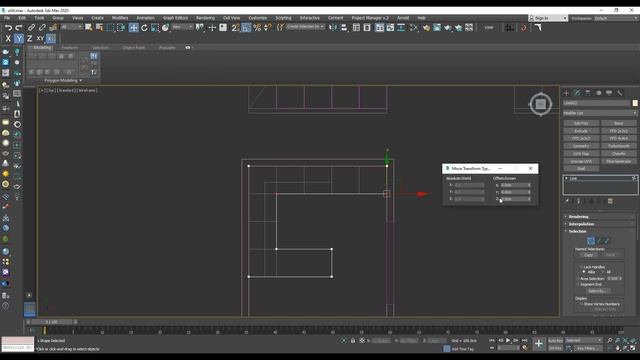Open the Align tool
The height and width of the screenshot is (360, 640).
tap(344, 27)
